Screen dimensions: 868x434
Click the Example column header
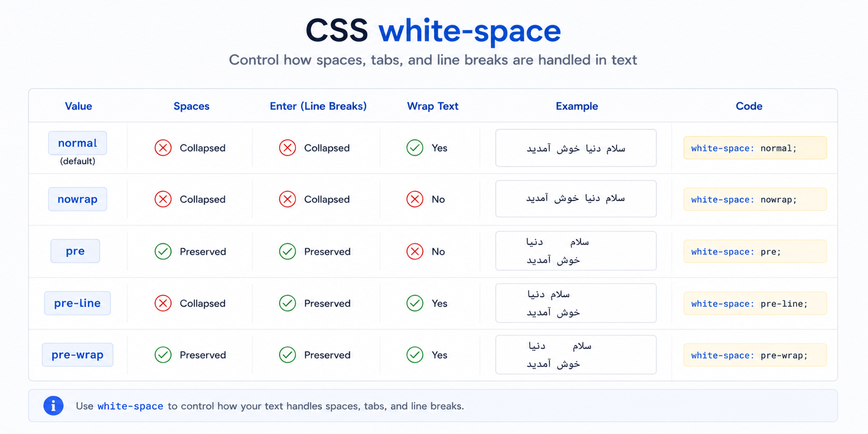tap(576, 106)
